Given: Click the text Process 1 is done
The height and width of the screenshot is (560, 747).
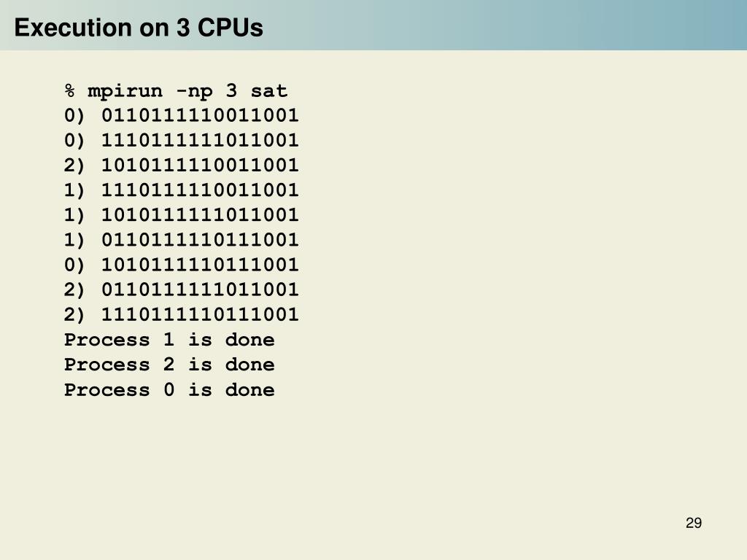Looking at the screenshot, I should pyautogui.click(x=169, y=340).
